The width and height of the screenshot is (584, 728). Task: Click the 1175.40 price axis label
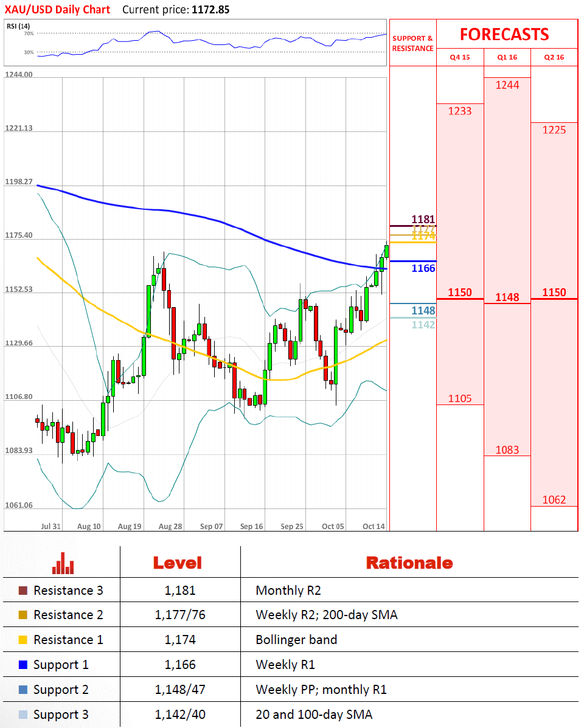tap(19, 235)
